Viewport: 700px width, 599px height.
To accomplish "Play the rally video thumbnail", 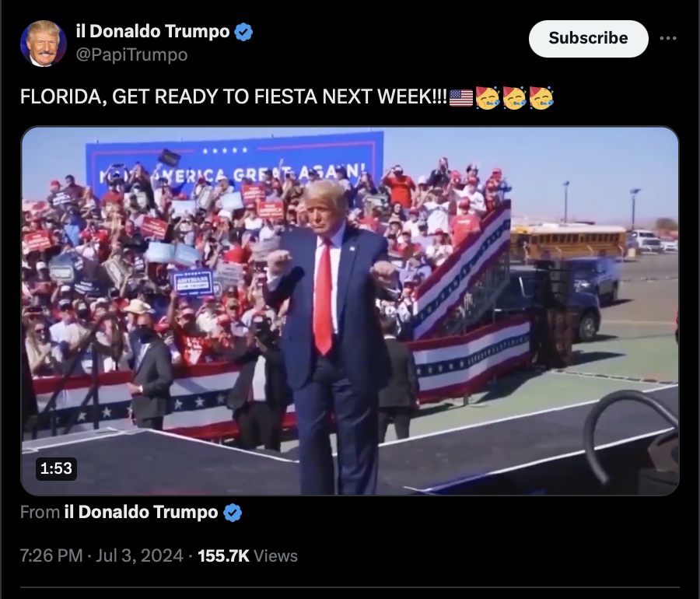I will pyautogui.click(x=350, y=311).
